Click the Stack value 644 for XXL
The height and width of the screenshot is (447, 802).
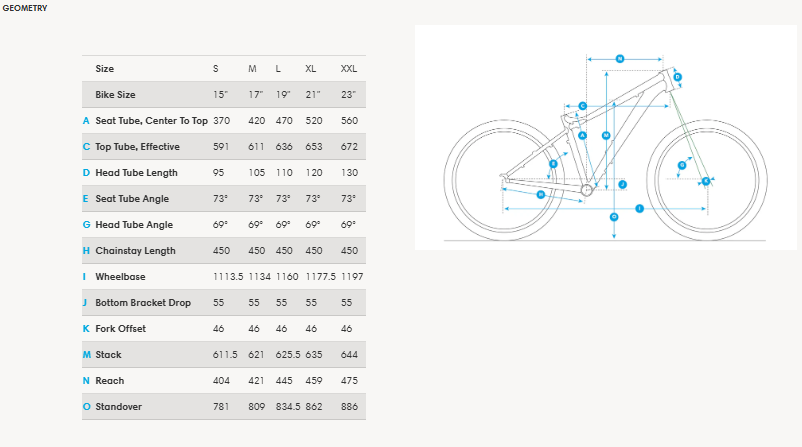pos(349,355)
